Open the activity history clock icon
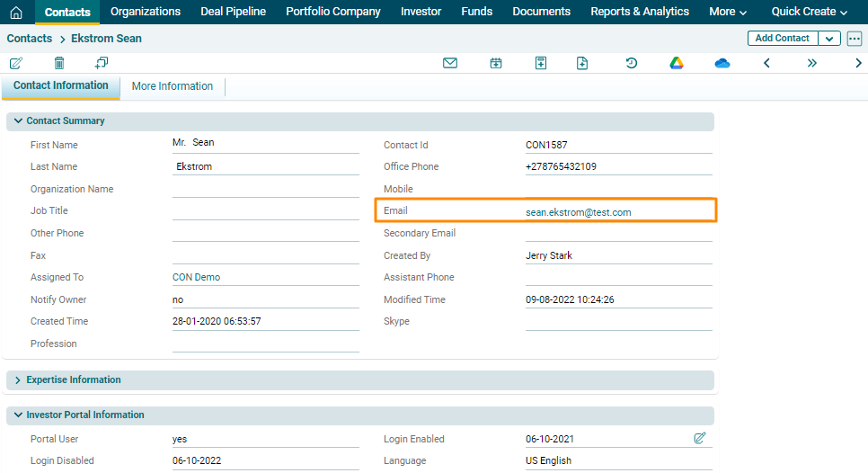This screenshot has height=473, width=868. [x=632, y=63]
